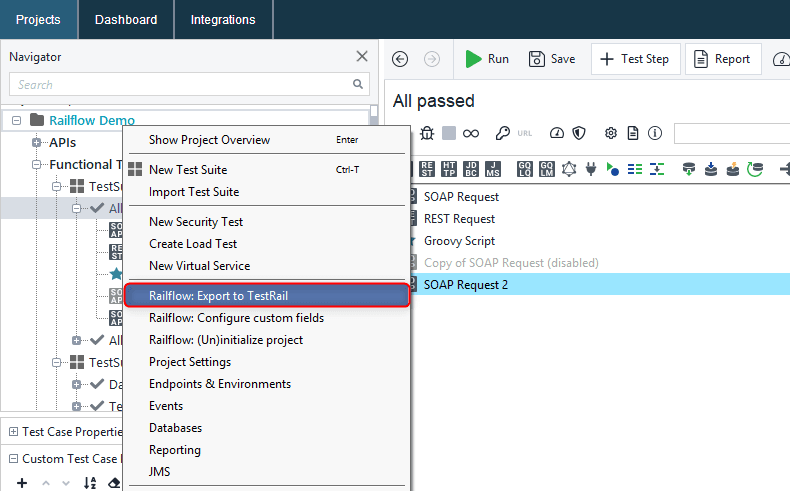Viewport: 790px width, 491px height.
Task: Open test case settings gear icon
Action: [x=611, y=133]
